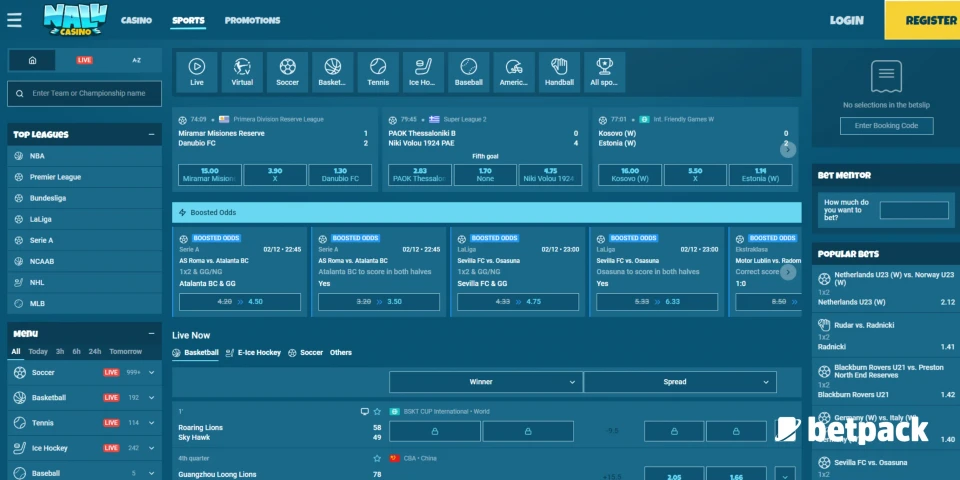Image resolution: width=960 pixels, height=480 pixels.
Task: Open LaLiga in Top Leagues
Action: click(84, 219)
